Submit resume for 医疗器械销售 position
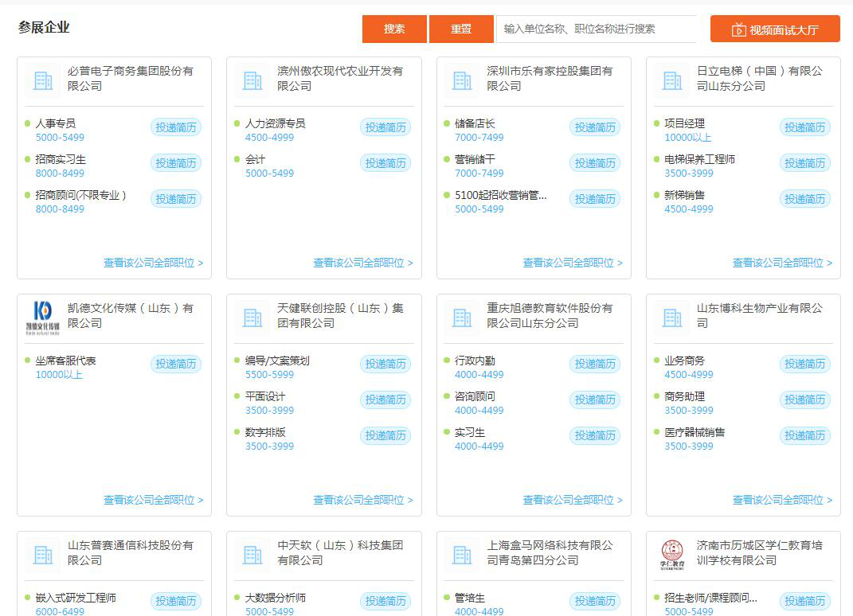 click(804, 435)
